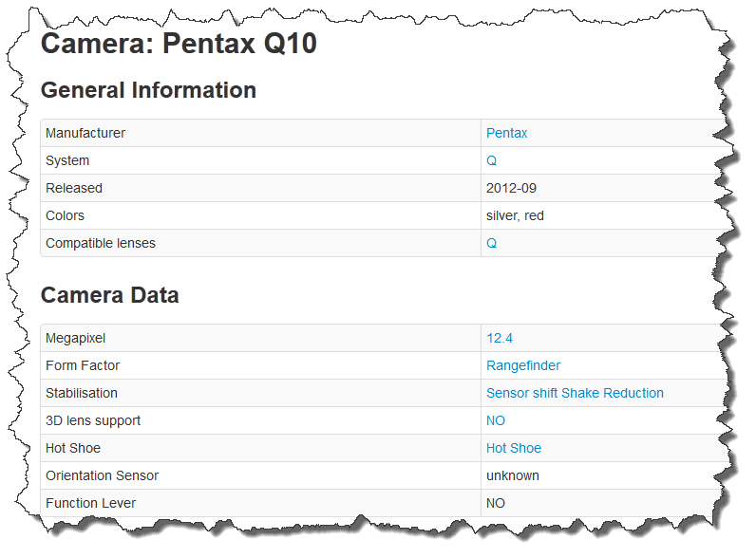Viewport: 756px width, 558px height.
Task: Select the 3D lens support label
Action: pyautogui.click(x=93, y=420)
